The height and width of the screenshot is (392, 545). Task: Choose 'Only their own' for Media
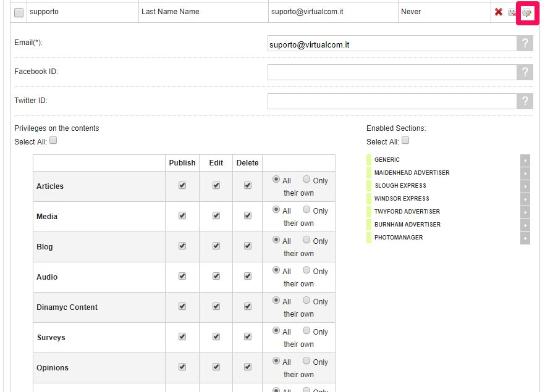[306, 210]
